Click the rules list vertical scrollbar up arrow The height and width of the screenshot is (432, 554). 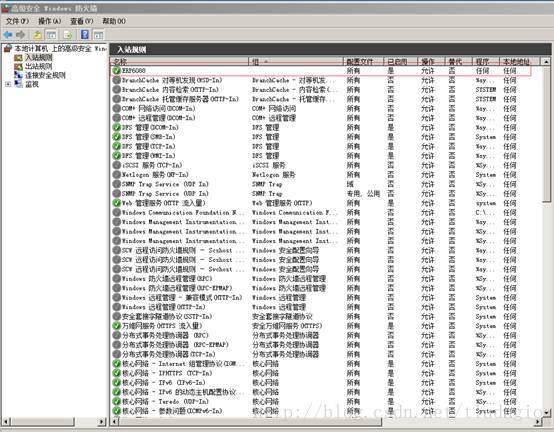click(547, 62)
